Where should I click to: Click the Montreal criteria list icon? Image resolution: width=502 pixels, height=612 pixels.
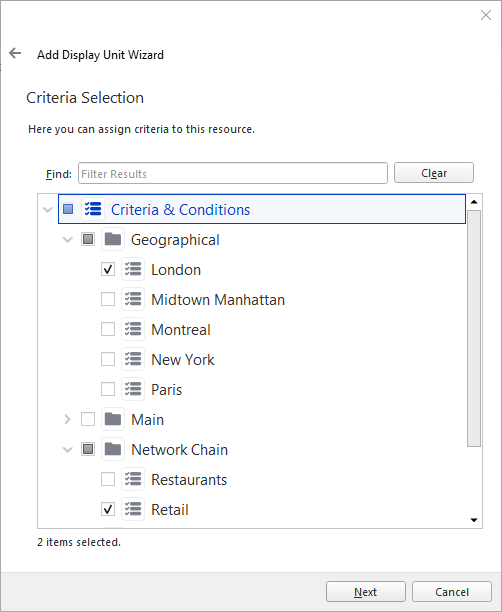[x=133, y=329]
